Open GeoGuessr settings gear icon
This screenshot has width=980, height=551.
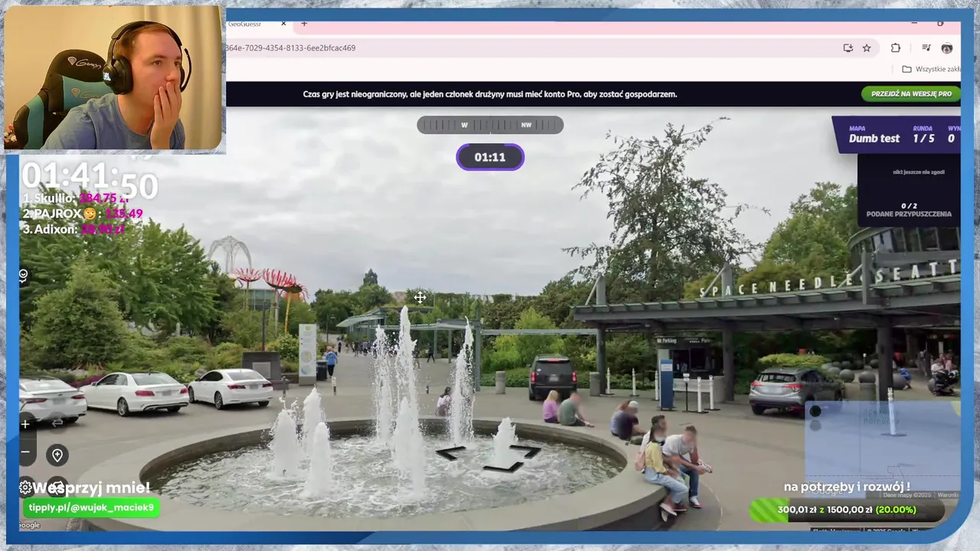tap(25, 487)
